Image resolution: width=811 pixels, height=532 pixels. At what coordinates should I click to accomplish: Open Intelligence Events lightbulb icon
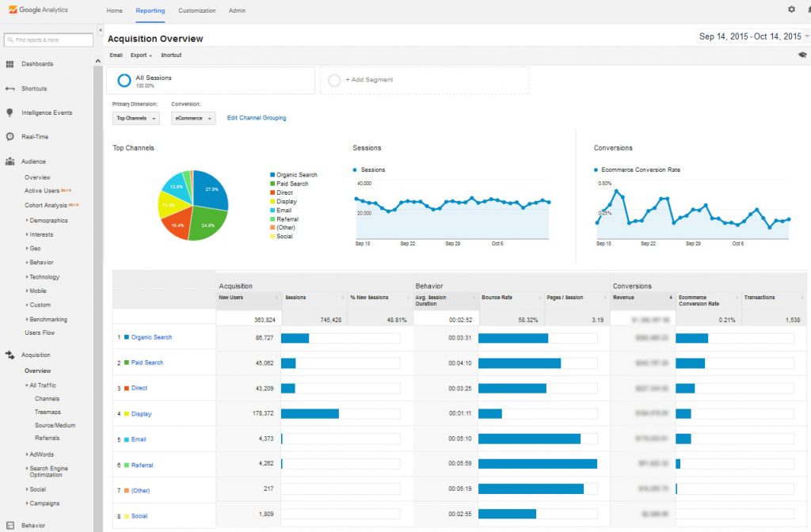coord(10,113)
